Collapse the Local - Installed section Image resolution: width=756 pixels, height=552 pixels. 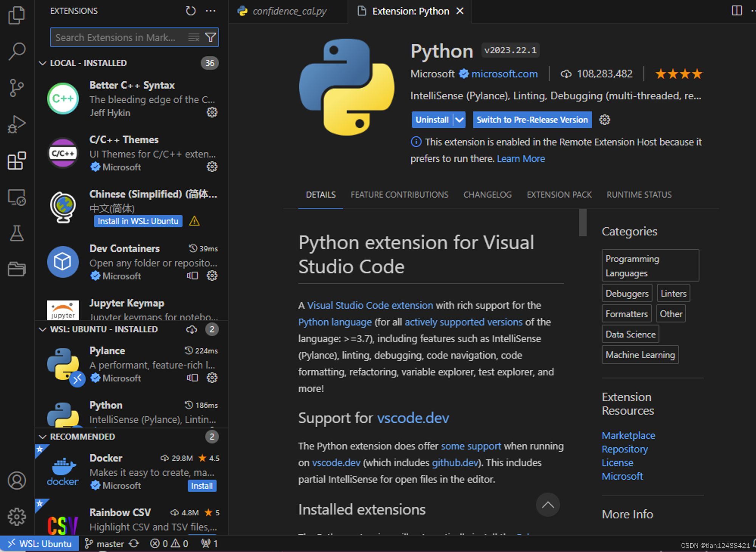pyautogui.click(x=43, y=63)
